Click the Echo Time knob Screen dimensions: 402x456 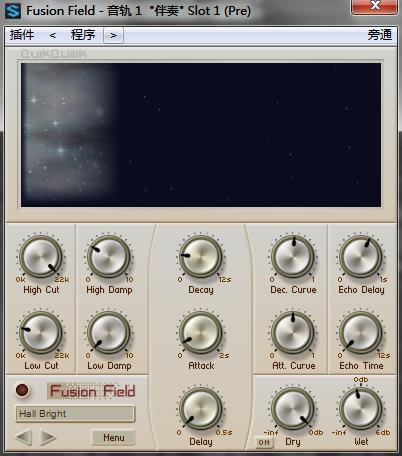361,333
